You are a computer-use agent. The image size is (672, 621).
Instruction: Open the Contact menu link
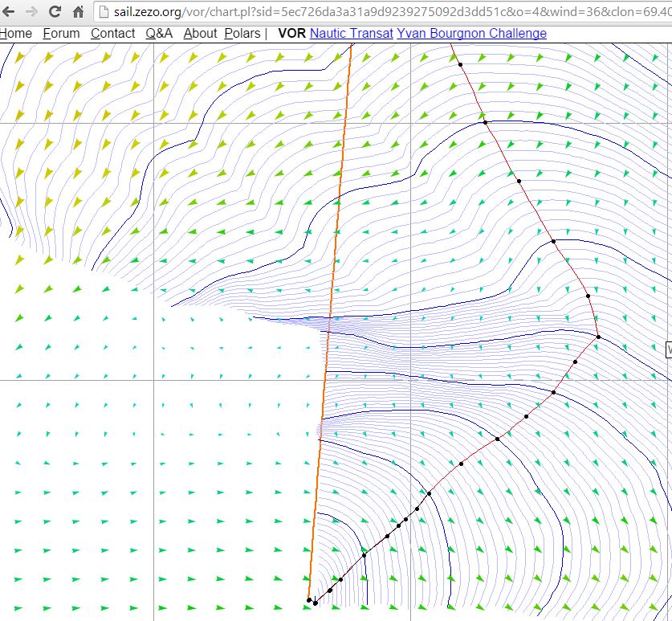click(112, 33)
